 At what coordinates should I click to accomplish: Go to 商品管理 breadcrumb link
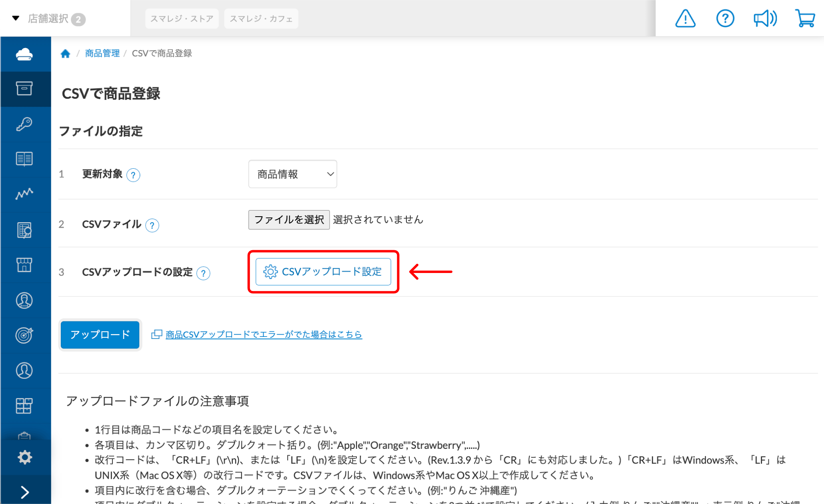coord(102,54)
